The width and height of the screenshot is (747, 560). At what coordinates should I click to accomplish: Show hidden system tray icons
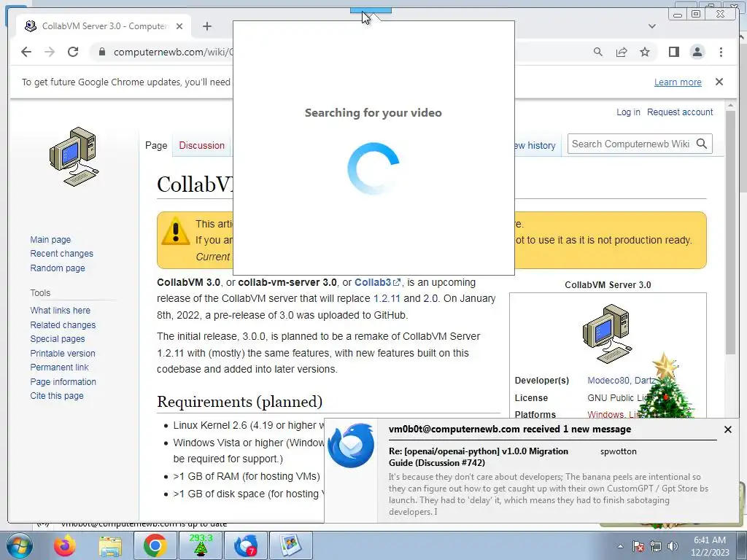pos(620,546)
